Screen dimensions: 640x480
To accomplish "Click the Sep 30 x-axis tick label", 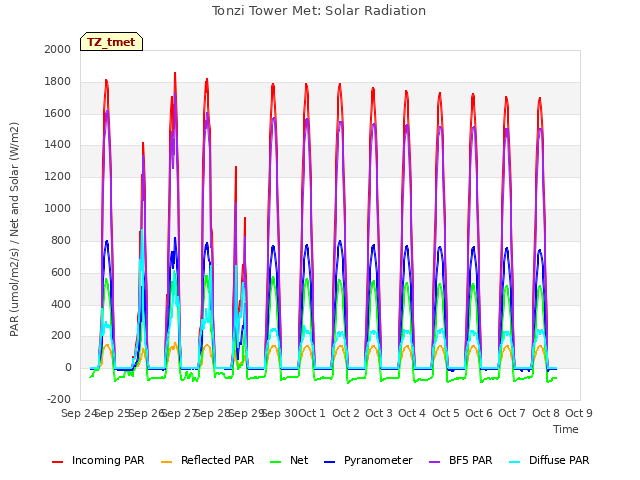I will click(x=280, y=413).
